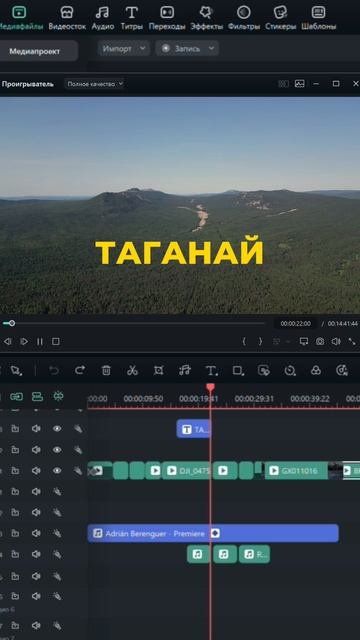Select the GX011016 video clip

click(296, 471)
